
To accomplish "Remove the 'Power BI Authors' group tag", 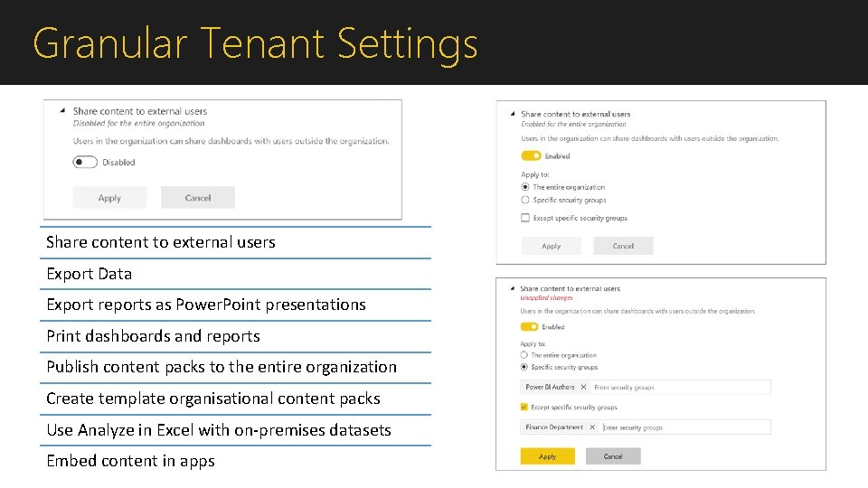I will click(x=583, y=388).
